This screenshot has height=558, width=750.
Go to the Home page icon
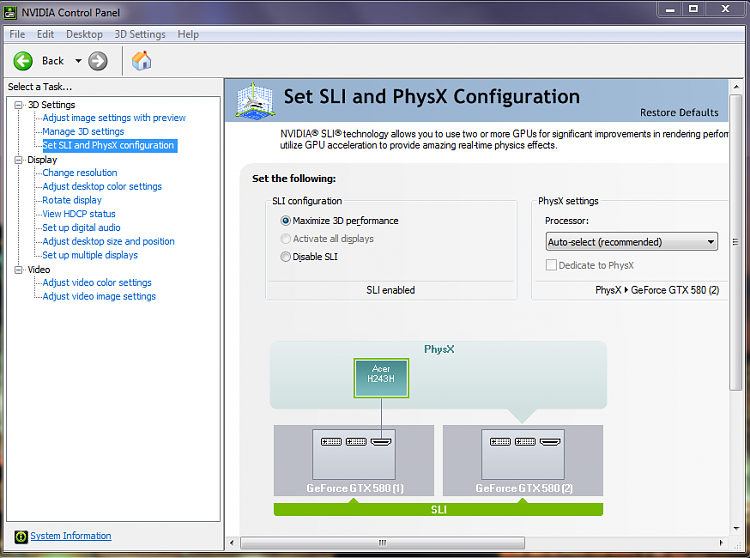pyautogui.click(x=142, y=61)
